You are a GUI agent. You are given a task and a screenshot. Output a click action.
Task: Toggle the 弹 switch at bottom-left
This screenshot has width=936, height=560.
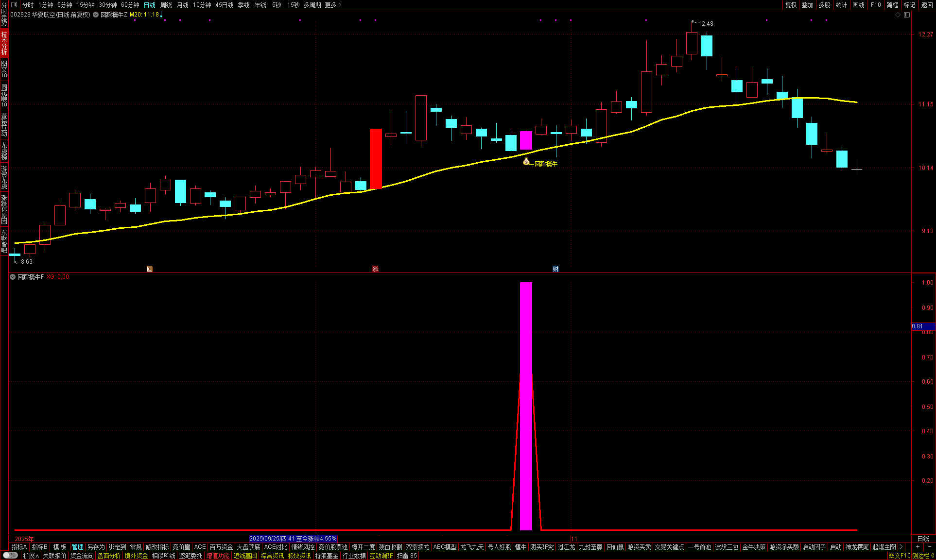coord(10,556)
